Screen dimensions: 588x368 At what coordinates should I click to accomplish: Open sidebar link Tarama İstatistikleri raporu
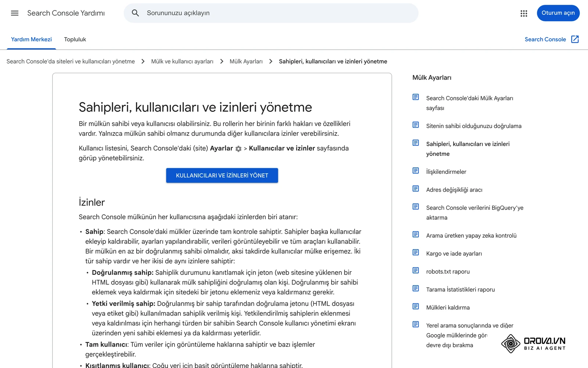click(x=460, y=290)
